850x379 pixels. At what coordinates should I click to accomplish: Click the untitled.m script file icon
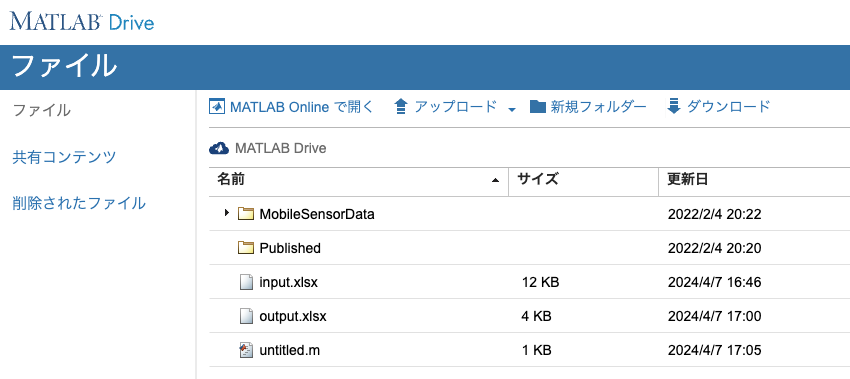(x=246, y=350)
